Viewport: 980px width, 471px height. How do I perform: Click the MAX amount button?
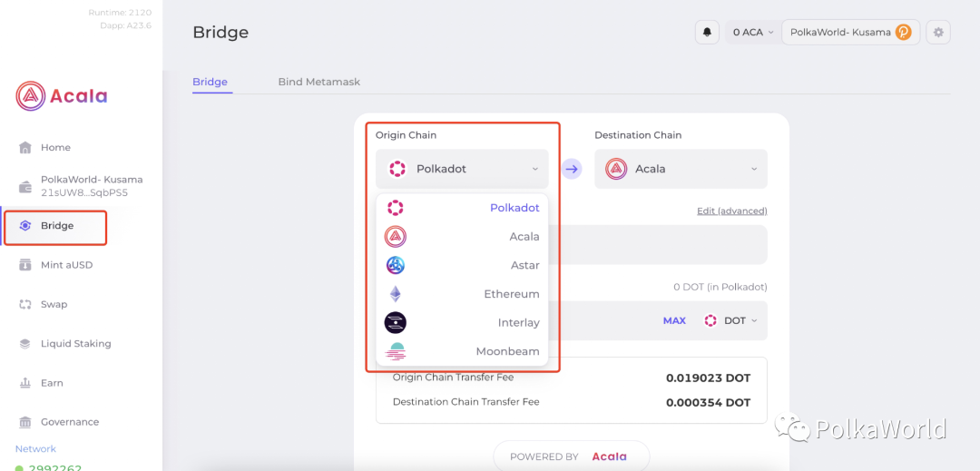[x=674, y=320]
